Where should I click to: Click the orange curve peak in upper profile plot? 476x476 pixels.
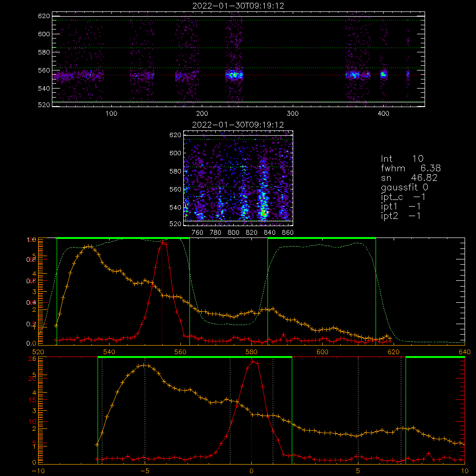pyautogui.click(x=89, y=246)
